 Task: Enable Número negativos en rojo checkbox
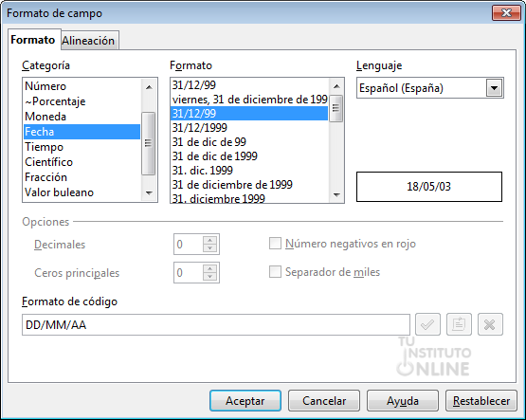(275, 244)
